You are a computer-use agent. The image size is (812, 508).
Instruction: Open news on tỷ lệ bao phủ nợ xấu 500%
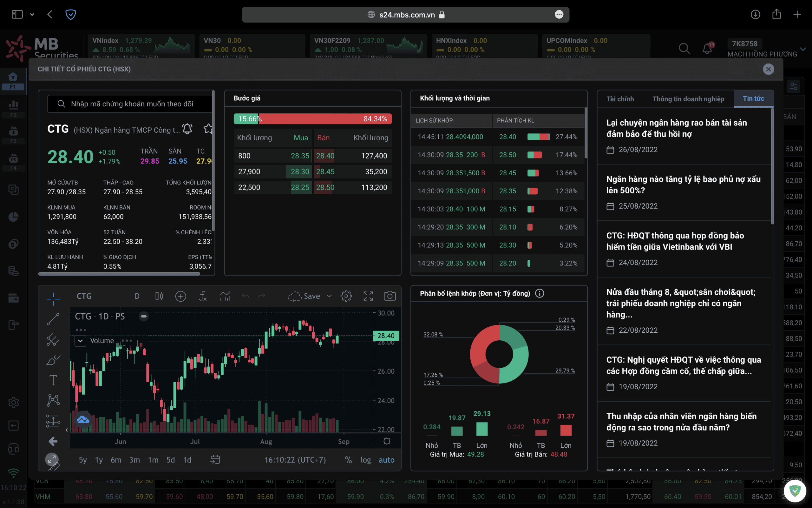point(683,184)
